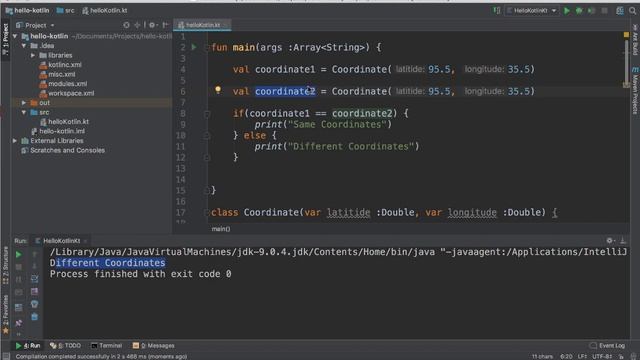Click the trash icon to clear Run console
640x360 pixels.
click(x=35, y=316)
